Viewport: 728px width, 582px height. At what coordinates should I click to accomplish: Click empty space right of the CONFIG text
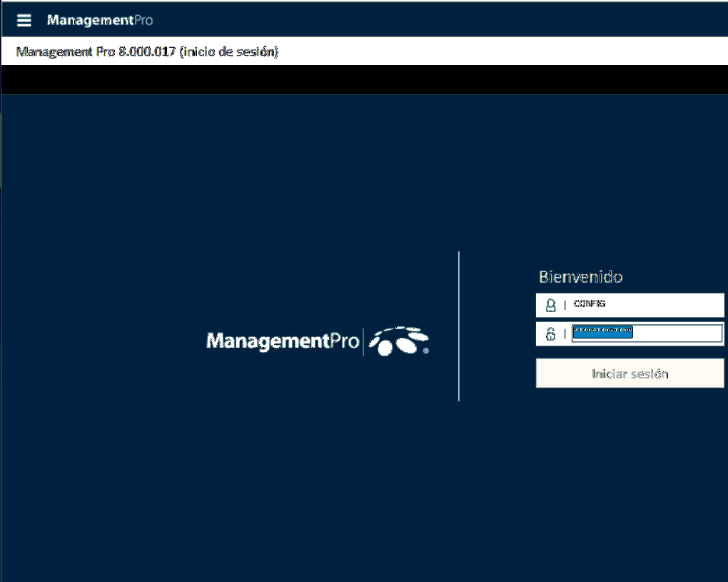[664, 305]
